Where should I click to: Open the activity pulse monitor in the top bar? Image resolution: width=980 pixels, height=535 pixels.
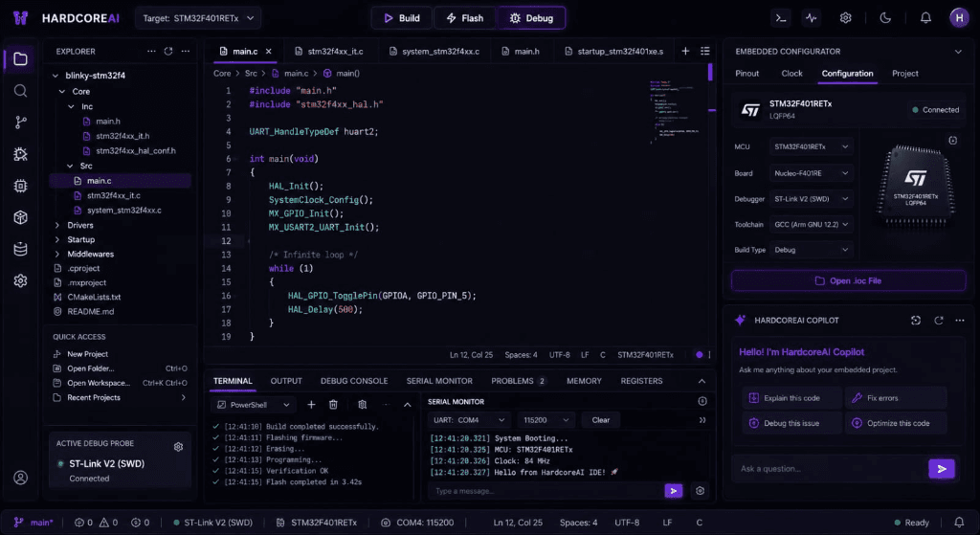(812, 18)
